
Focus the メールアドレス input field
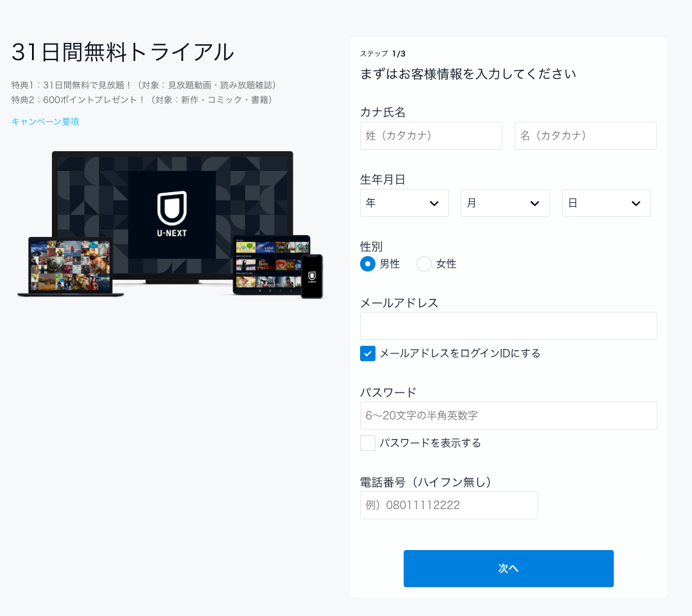point(508,326)
